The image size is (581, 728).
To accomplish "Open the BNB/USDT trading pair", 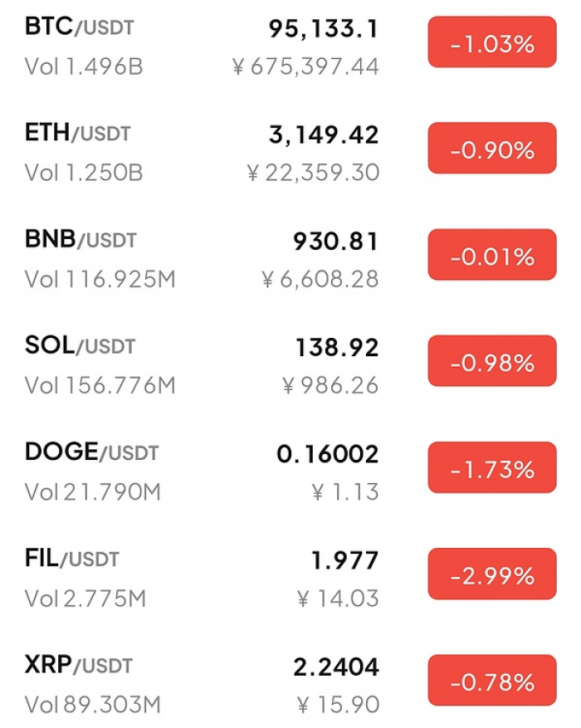I will tap(81, 240).
